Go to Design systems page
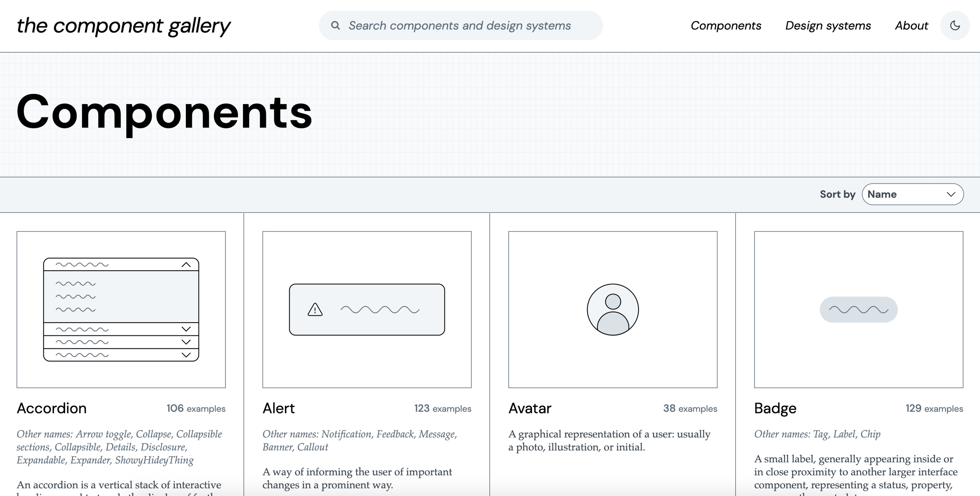This screenshot has height=496, width=980. 828,26
